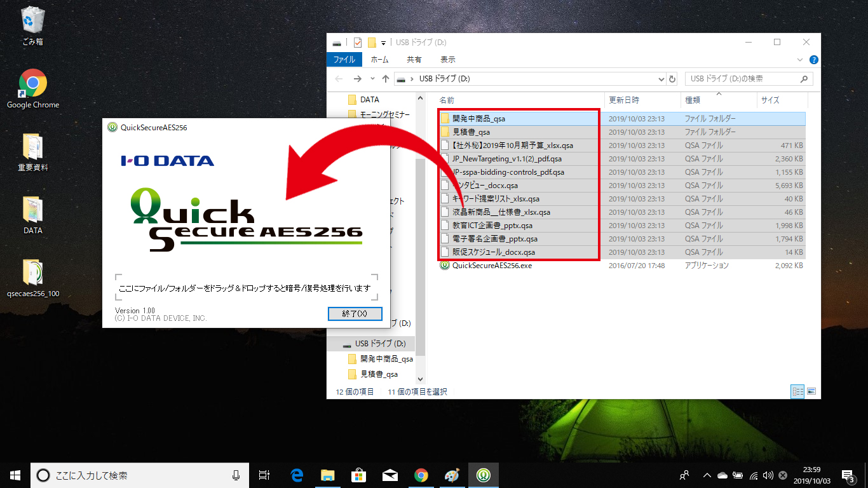
Task: Open the Windows Start button
Action: 15,475
